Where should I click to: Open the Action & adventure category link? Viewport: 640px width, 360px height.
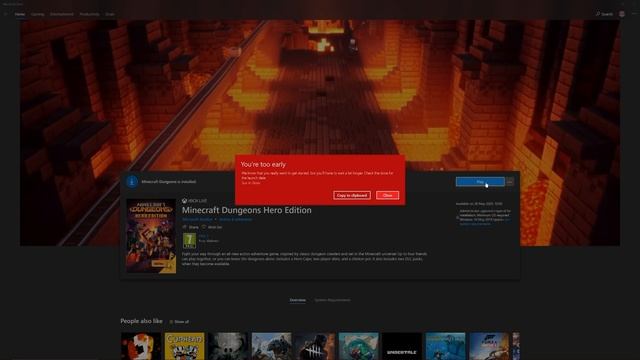click(x=236, y=220)
